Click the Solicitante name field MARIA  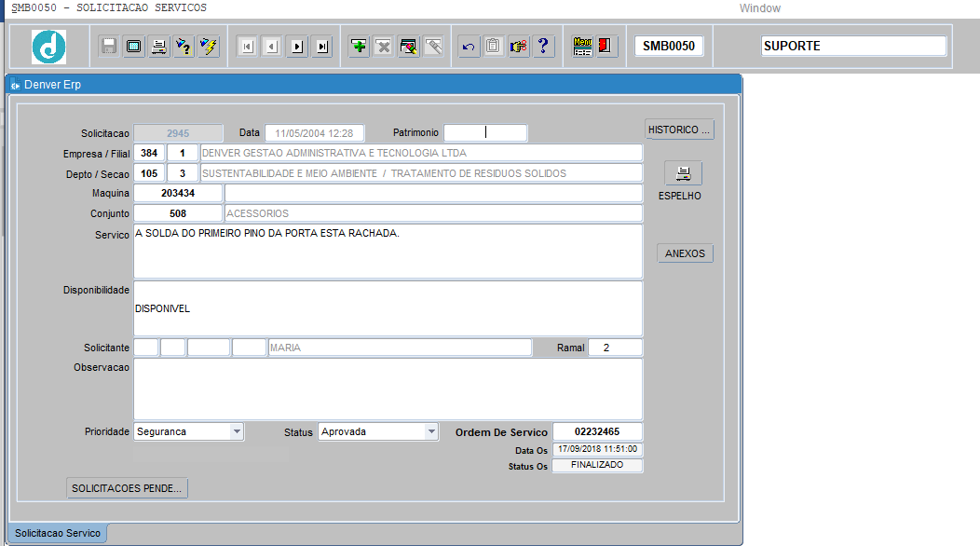click(400, 348)
